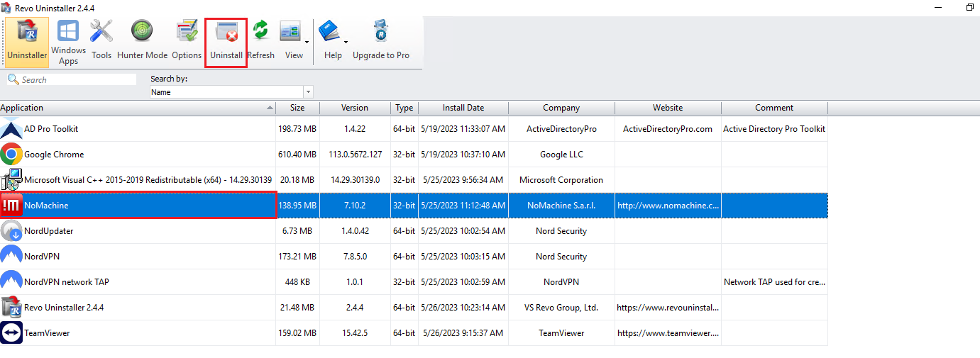The height and width of the screenshot is (358, 980).
Task: Select the NordUpdater app icon
Action: tap(11, 231)
